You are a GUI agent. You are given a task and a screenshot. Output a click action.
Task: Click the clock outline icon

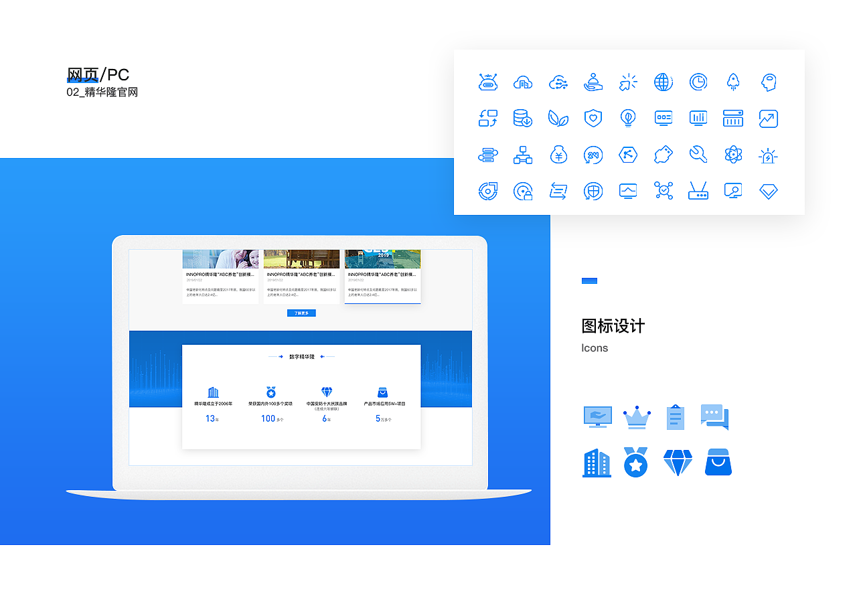click(698, 82)
